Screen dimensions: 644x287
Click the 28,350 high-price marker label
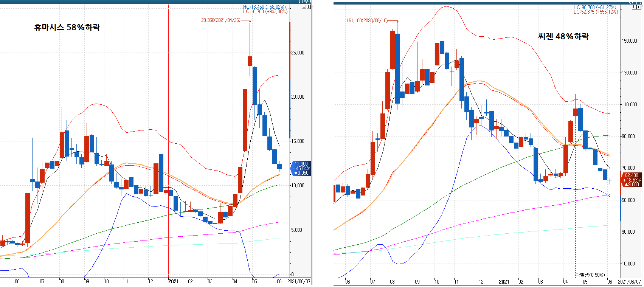[220, 20]
